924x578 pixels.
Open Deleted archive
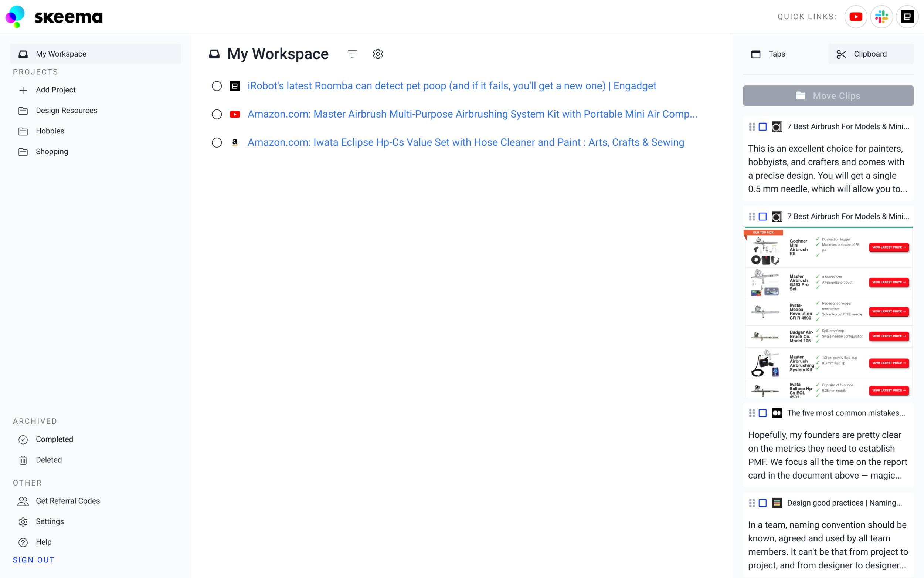click(95, 460)
